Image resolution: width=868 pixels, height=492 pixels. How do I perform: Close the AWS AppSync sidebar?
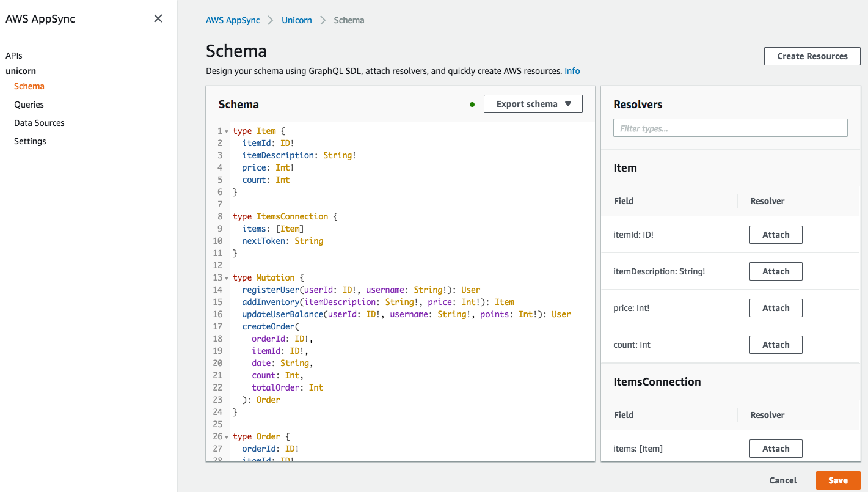tap(158, 18)
